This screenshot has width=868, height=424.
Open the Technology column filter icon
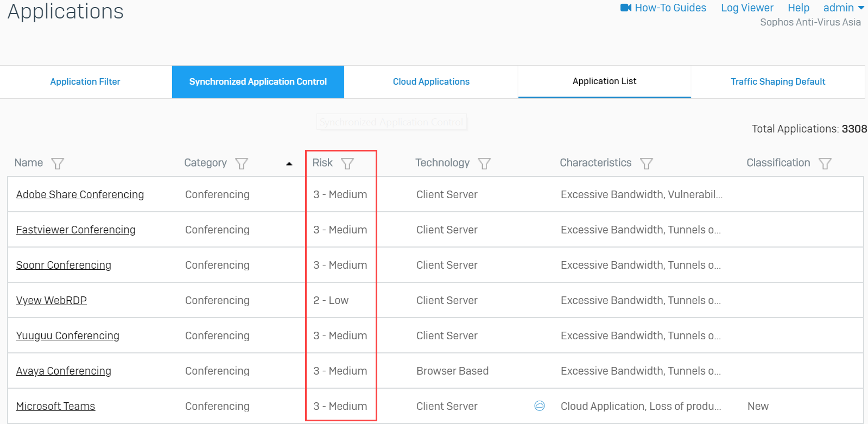484,163
